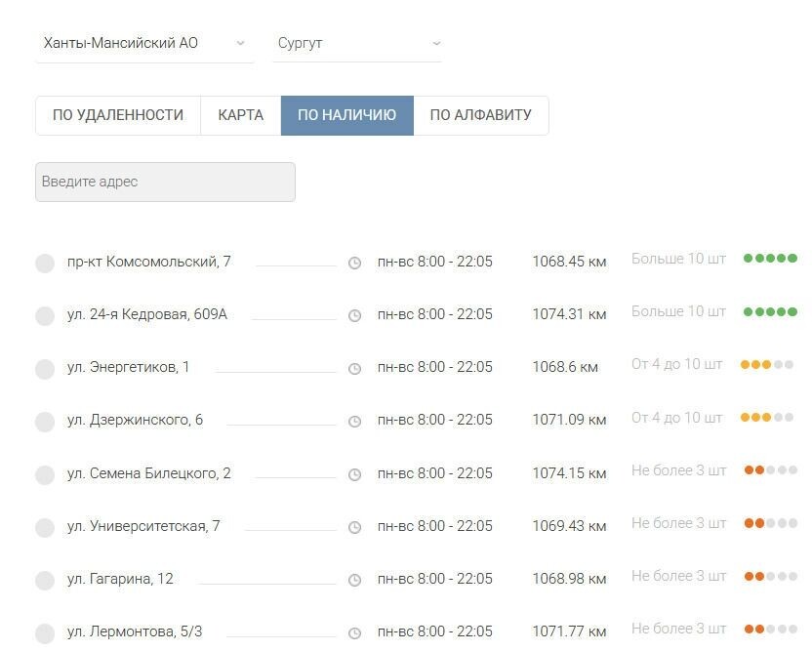Click the clock icon beside ул. 24-я Кедровая, 609А
Screen dimensions: 812x651
(x=354, y=314)
